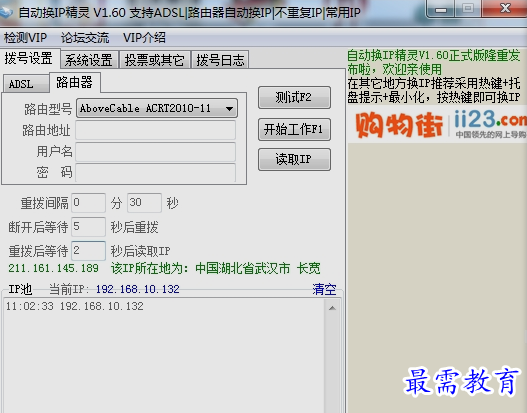This screenshot has width=527, height=413.
Task: Click the 读取IP button
Action: click(x=294, y=159)
